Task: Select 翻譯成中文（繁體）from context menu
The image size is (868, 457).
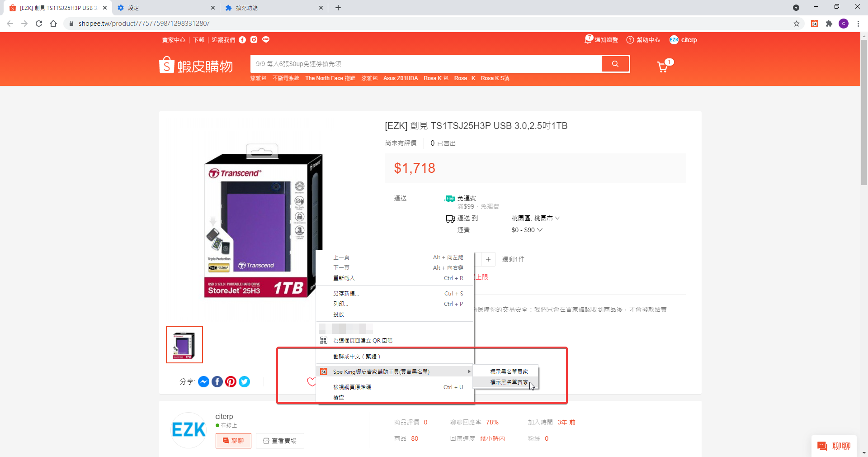Action: point(357,357)
